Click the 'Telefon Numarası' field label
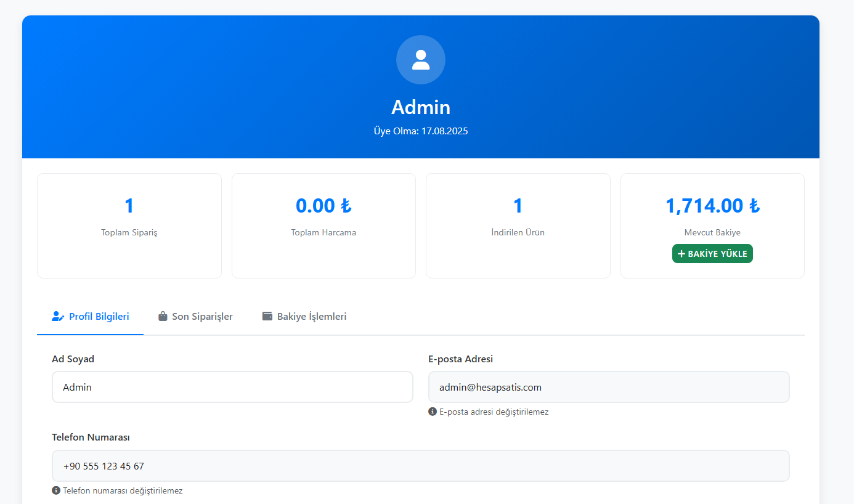Image resolution: width=854 pixels, height=504 pixels. click(x=91, y=437)
